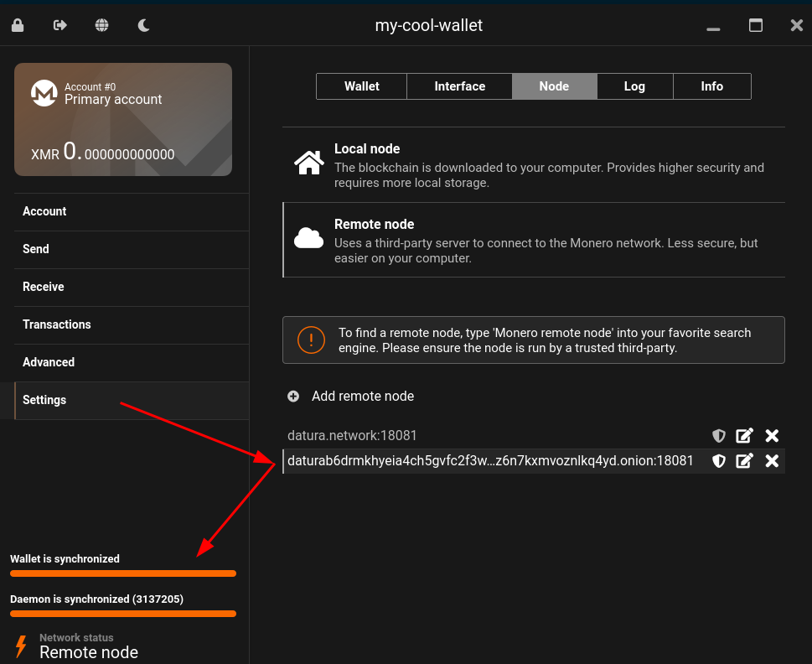The width and height of the screenshot is (812, 664).
Task: Go to the Send page
Action: click(x=132, y=249)
